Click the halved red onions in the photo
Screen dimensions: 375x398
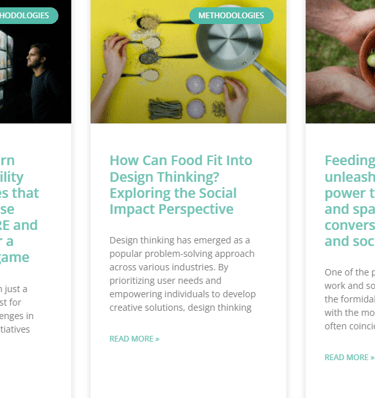coord(205,95)
